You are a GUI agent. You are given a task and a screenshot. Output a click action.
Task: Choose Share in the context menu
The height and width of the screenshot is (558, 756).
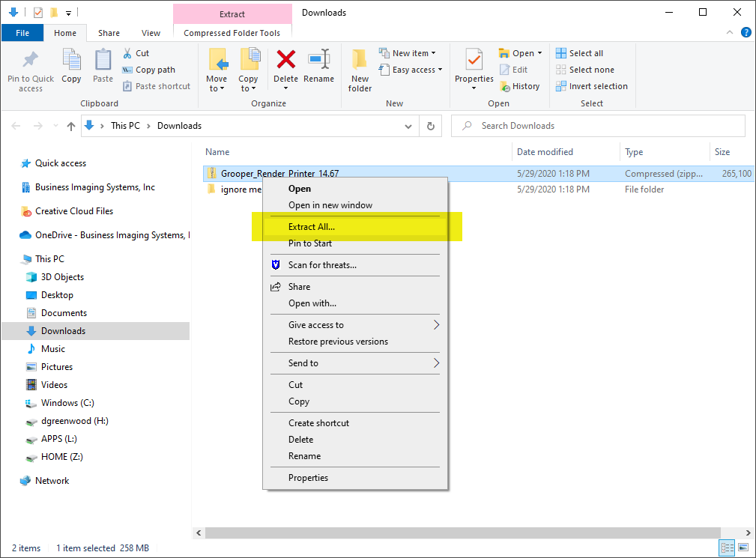(355, 287)
